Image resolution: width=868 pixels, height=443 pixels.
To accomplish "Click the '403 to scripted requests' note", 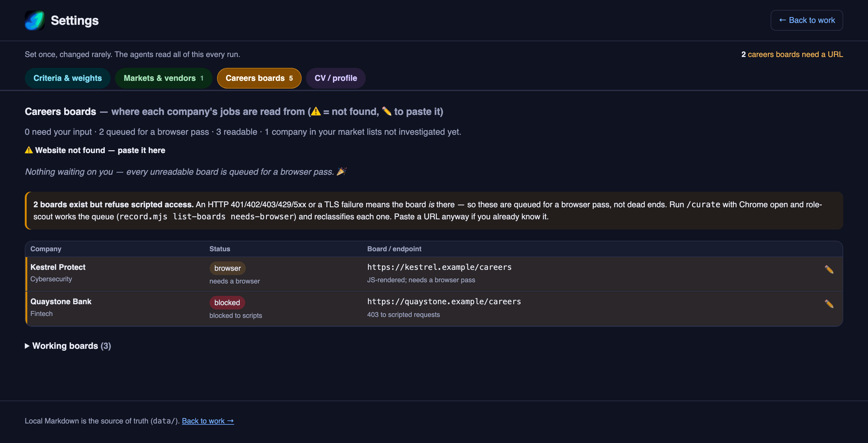I will [403, 314].
